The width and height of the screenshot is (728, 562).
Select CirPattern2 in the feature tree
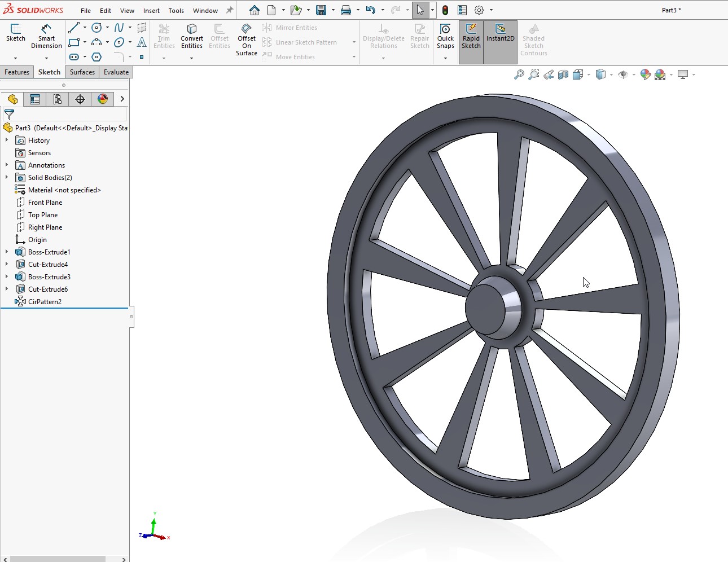[45, 302]
